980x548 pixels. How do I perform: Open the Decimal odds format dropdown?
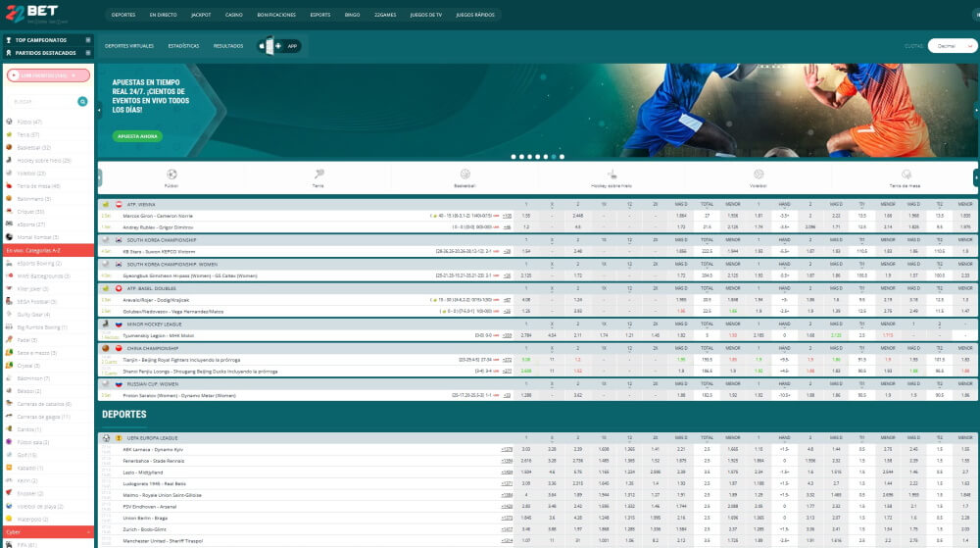tap(952, 46)
